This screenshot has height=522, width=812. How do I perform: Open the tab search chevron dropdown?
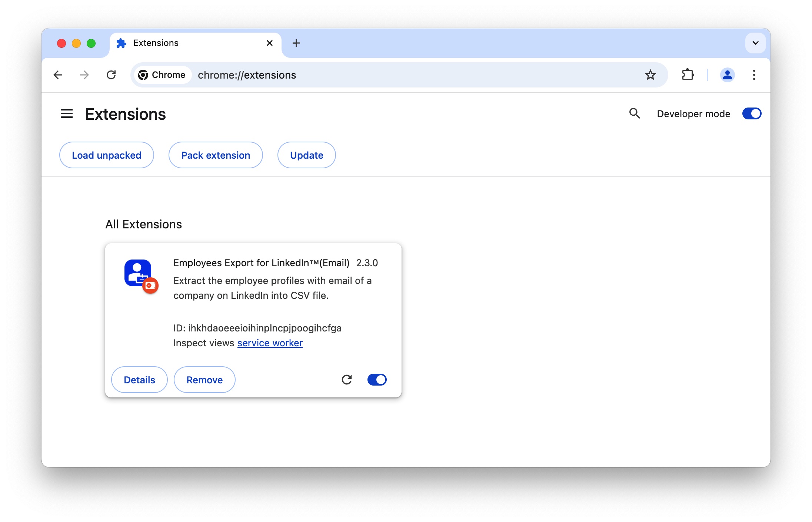[x=755, y=43]
